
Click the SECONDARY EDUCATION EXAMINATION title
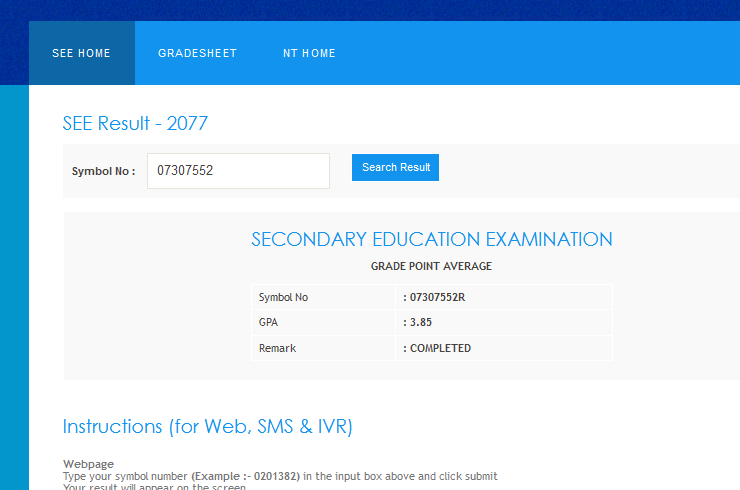click(431, 240)
